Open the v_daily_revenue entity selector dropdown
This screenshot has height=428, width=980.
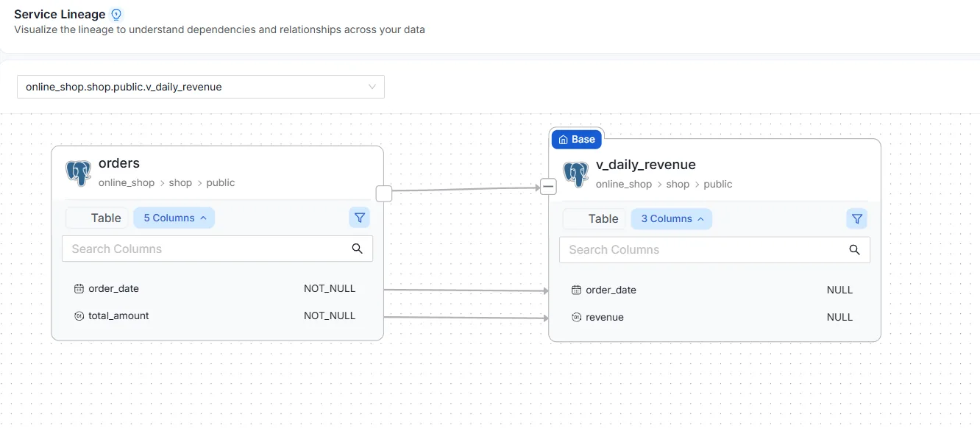pyautogui.click(x=200, y=87)
